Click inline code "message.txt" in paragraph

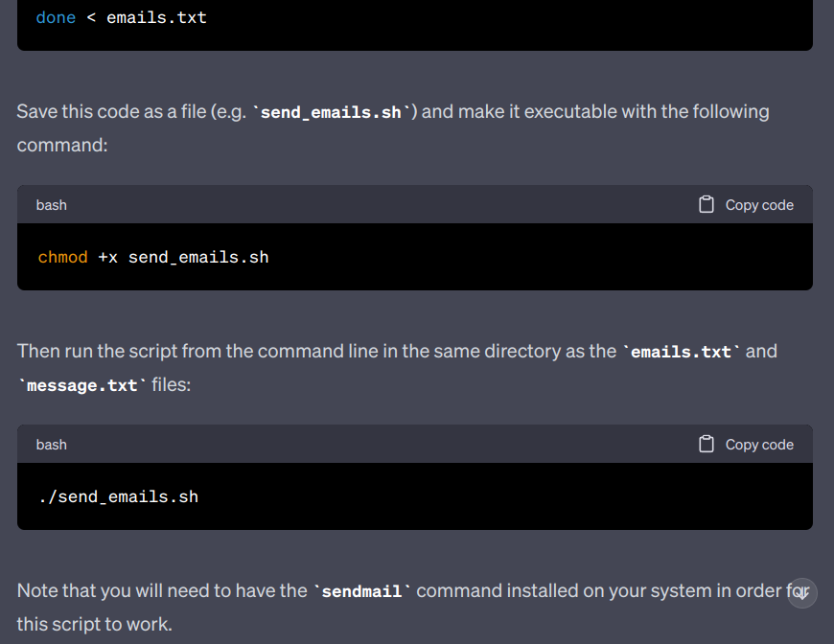[x=82, y=386]
